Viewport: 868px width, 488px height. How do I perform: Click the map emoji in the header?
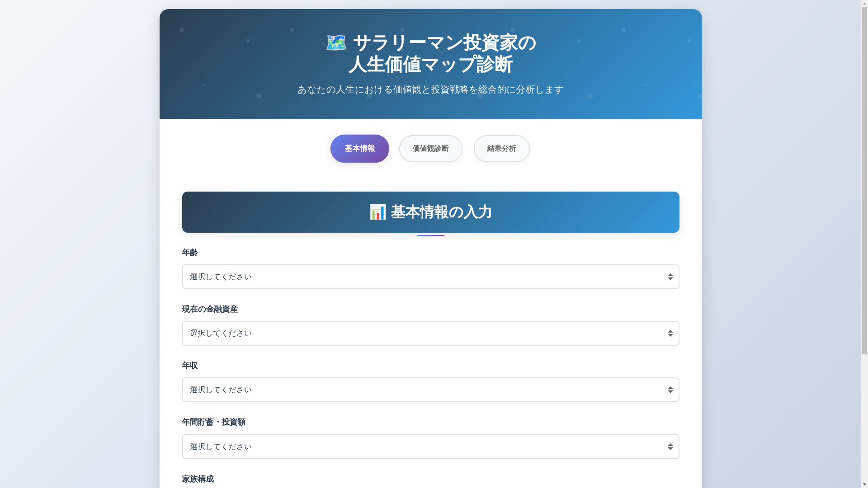(x=336, y=43)
